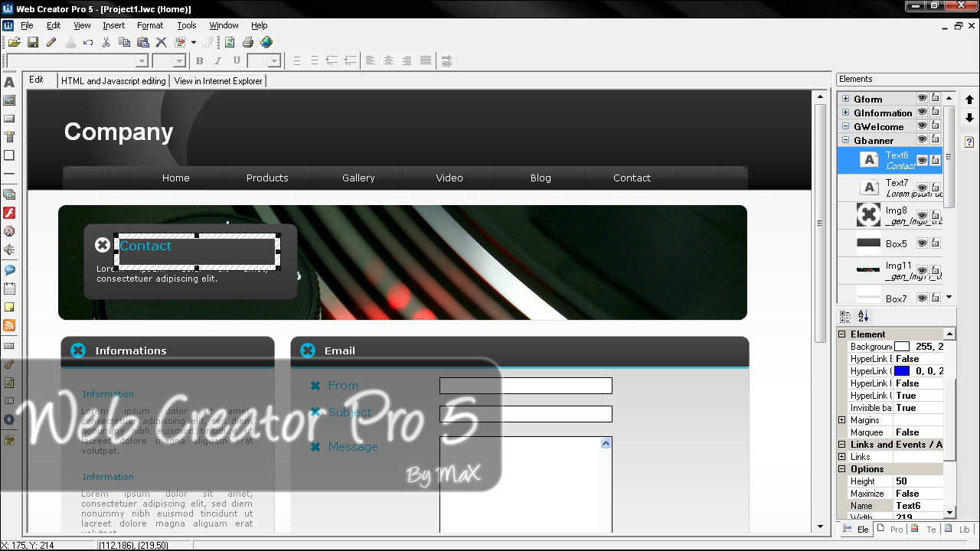
Task: Justify text in formatting toolbar
Action: point(426,61)
